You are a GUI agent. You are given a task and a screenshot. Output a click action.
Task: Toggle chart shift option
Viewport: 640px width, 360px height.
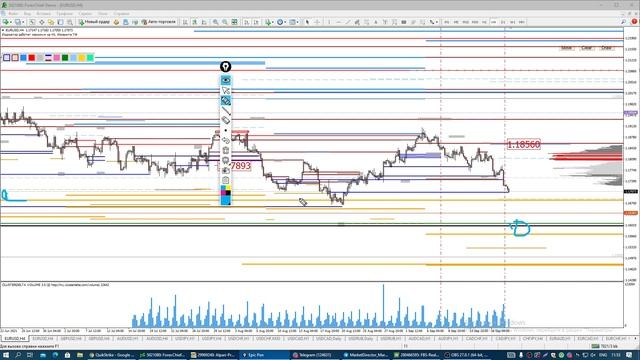[x=256, y=22]
